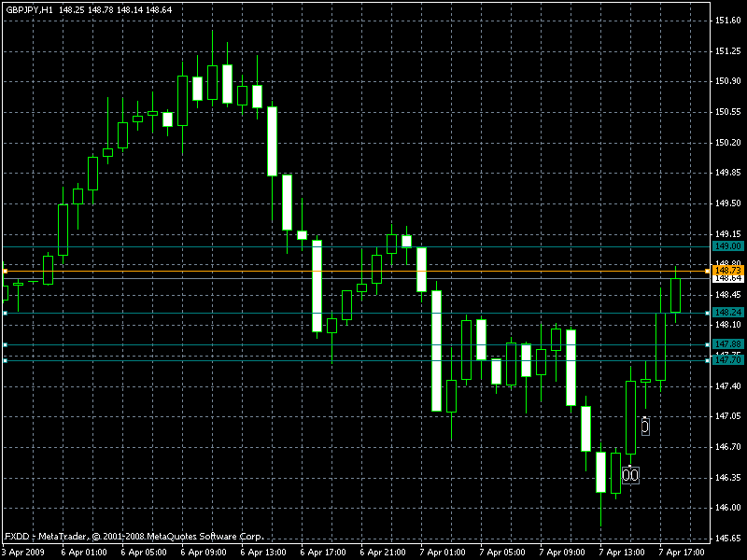Click the 150.55 price scale label
747x560 pixels.
coord(728,112)
